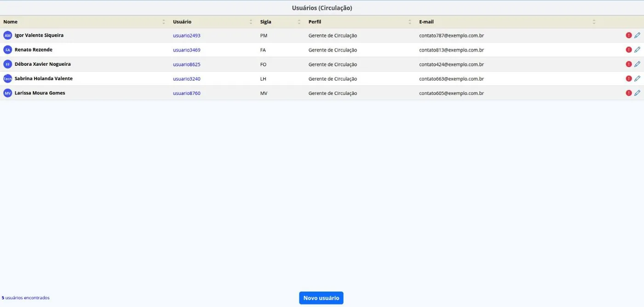
Task: Click the LH sigla cell
Action: 263,79
